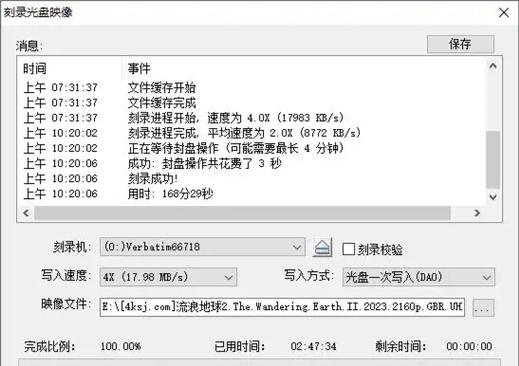Click the 100.00% completion value
Image resolution: width=519 pixels, height=366 pixels.
point(121,346)
